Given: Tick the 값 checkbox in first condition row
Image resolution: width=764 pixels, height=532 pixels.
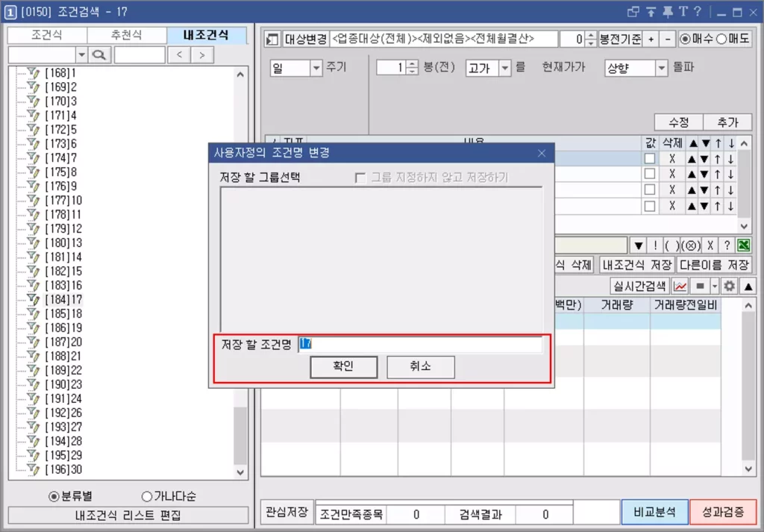Looking at the screenshot, I should [650, 159].
